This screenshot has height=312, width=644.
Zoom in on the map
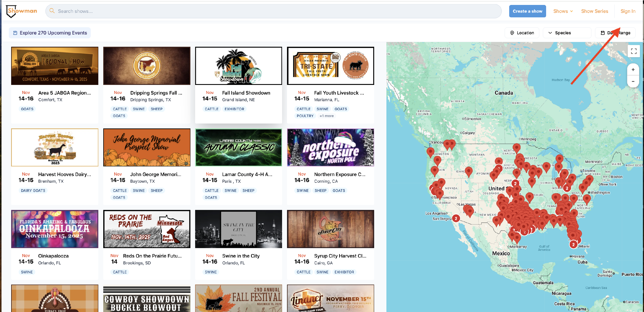[633, 70]
